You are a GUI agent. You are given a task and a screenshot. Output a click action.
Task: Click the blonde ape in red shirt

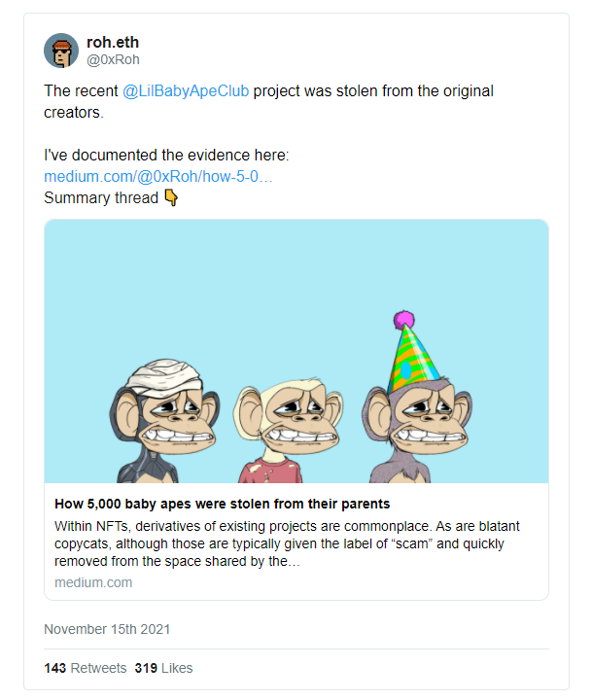click(275, 428)
